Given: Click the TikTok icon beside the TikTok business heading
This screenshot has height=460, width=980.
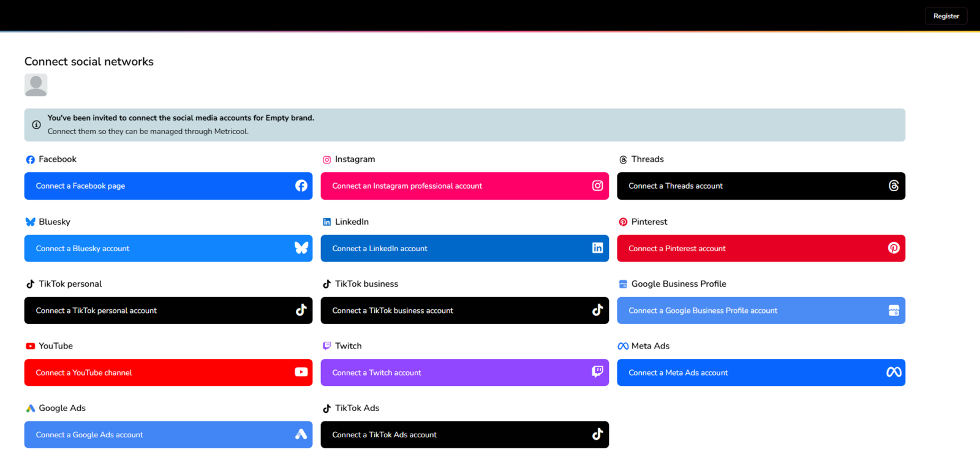Looking at the screenshot, I should click(x=326, y=284).
